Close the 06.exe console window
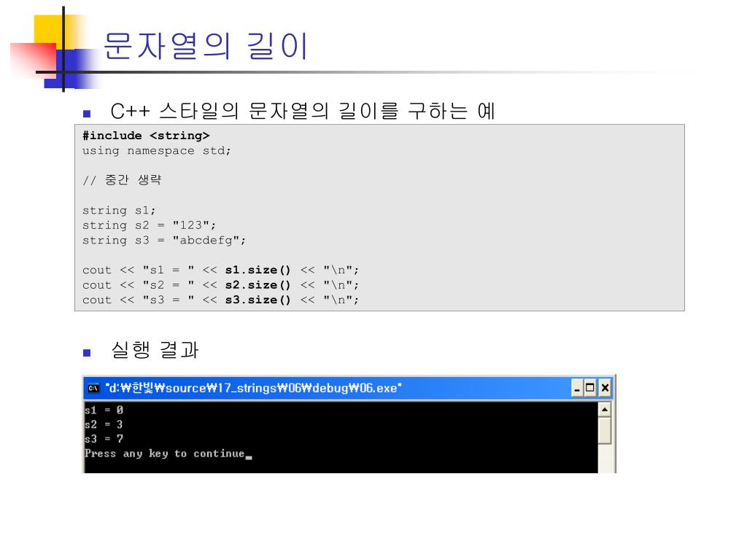Screen dimensions: 747x560 605,388
